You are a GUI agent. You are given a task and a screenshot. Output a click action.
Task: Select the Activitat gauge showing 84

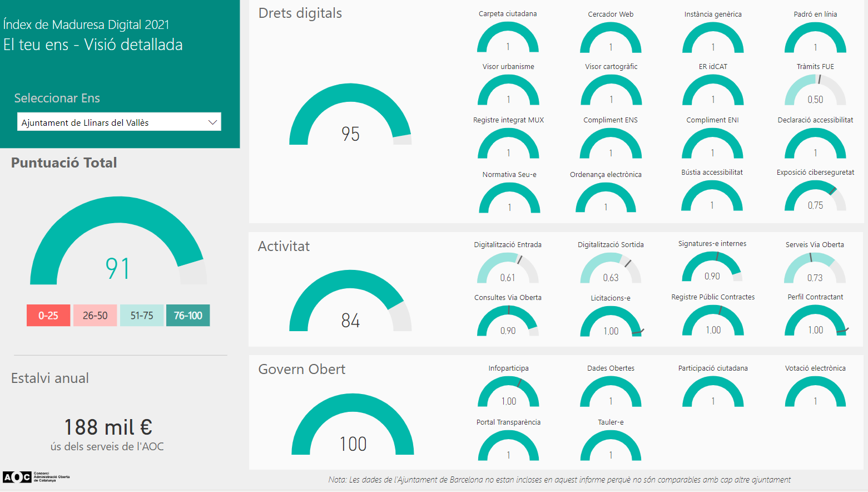tap(350, 304)
